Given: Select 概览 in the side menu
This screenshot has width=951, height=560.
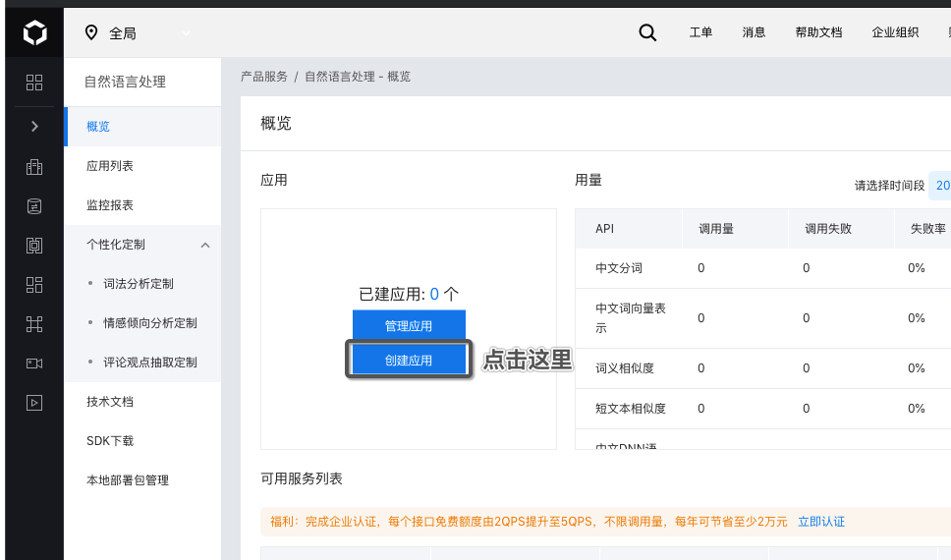Looking at the screenshot, I should pos(142,126).
